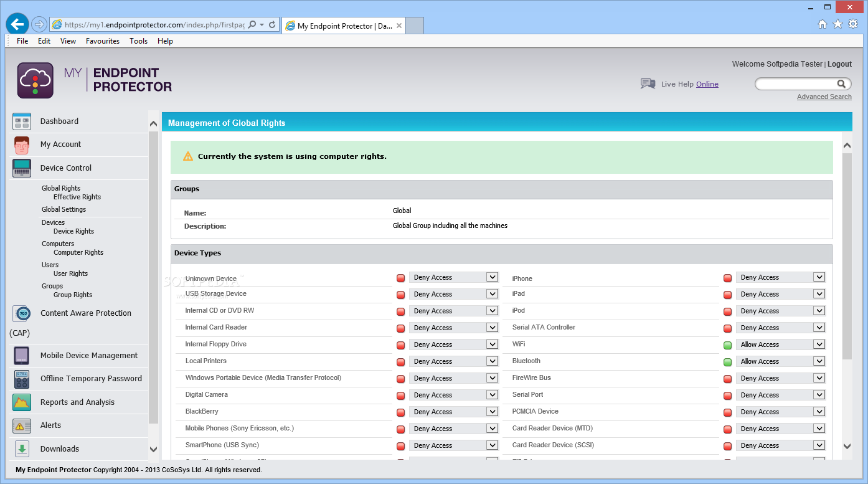Open the Help menu
The width and height of the screenshot is (868, 484).
click(165, 41)
